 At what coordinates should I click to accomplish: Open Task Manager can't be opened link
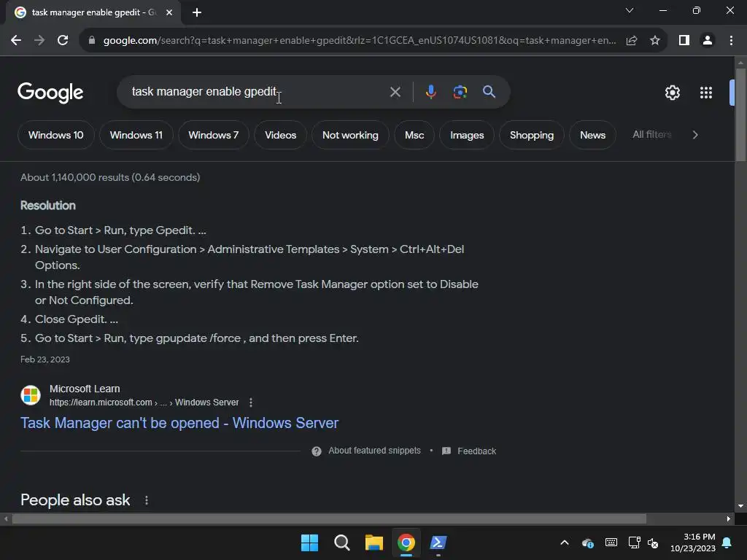pyautogui.click(x=179, y=423)
